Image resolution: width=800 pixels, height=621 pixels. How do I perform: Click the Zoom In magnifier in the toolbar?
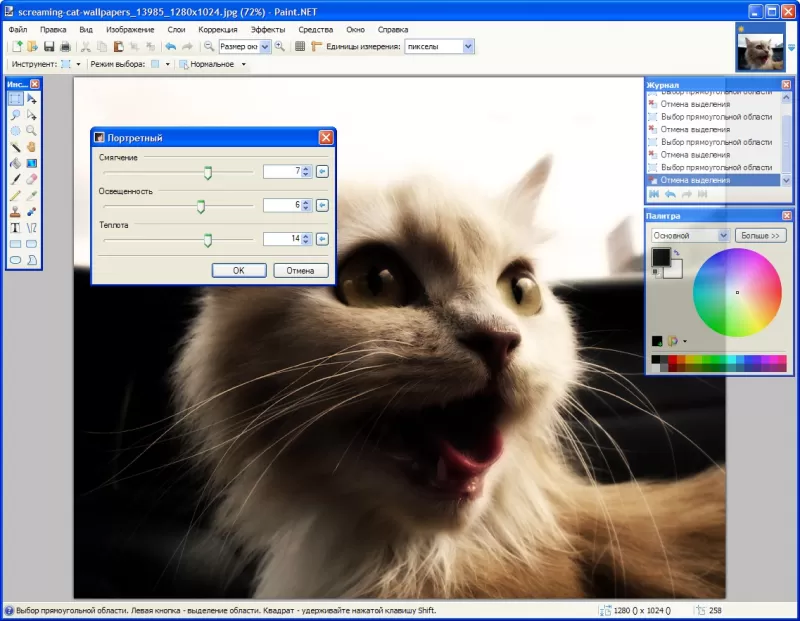[280, 46]
